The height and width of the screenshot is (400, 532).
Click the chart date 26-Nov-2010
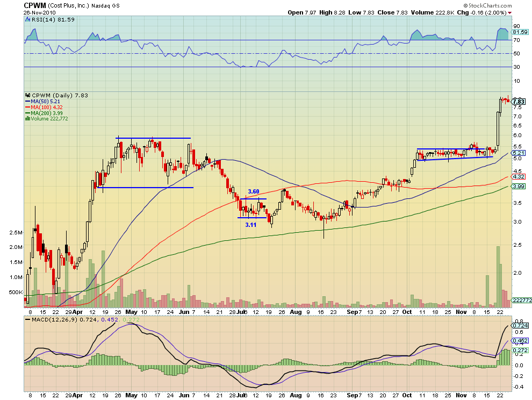(39, 12)
